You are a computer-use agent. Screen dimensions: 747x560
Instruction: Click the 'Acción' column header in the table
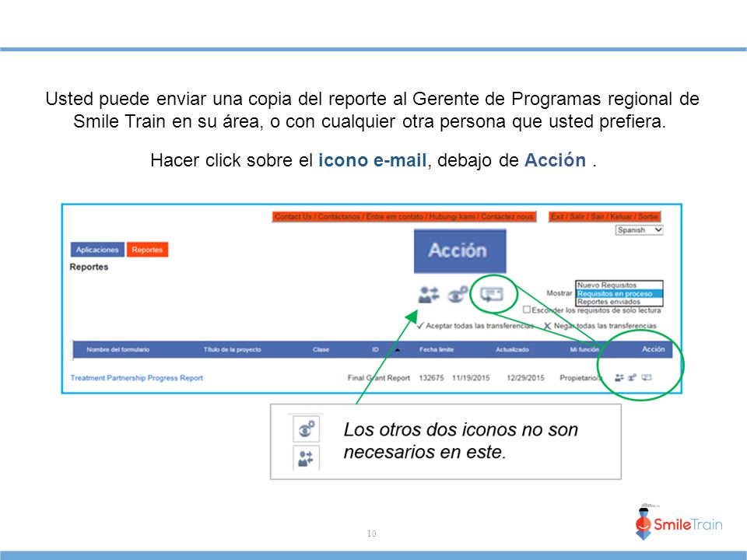coord(653,349)
